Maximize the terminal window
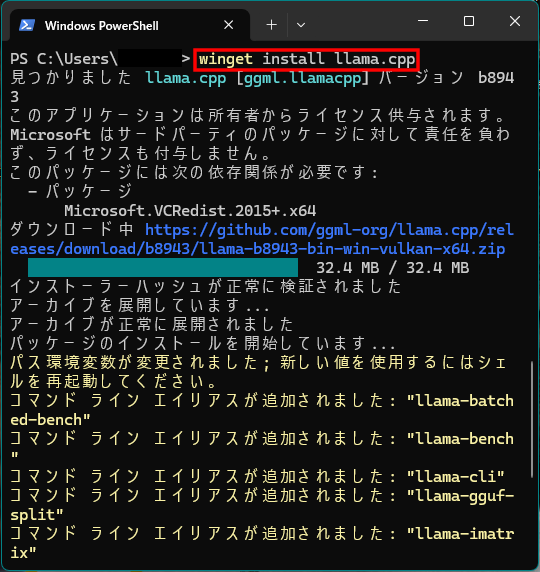The image size is (540, 572). click(x=469, y=21)
